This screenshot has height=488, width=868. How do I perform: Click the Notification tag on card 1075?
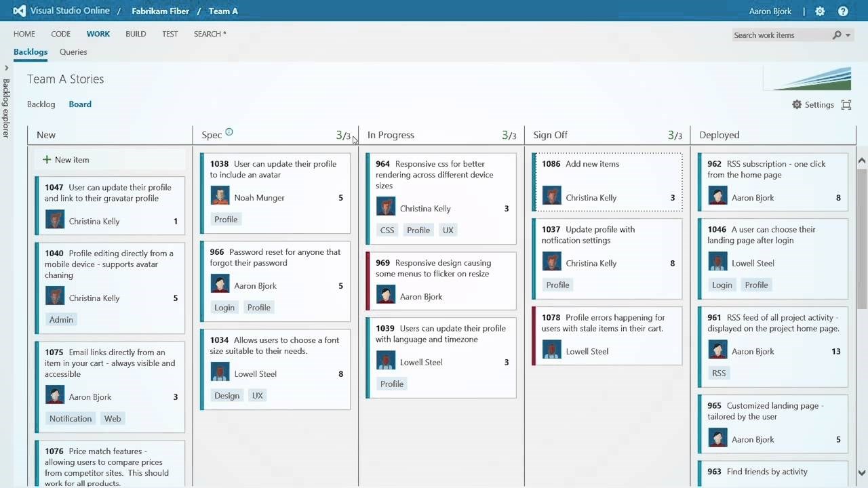(71, 419)
